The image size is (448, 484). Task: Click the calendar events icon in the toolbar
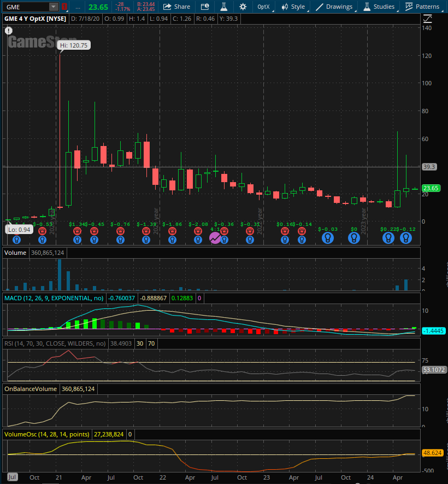tap(204, 7)
